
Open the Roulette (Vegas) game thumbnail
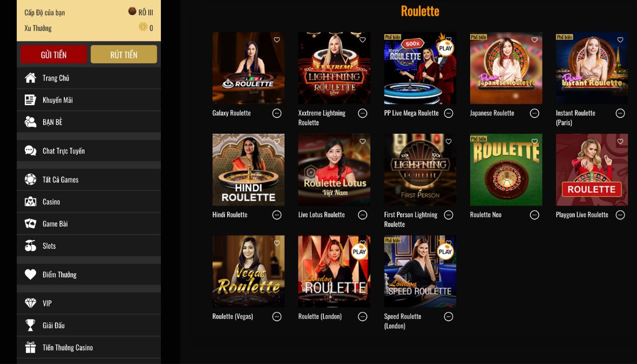(x=248, y=271)
